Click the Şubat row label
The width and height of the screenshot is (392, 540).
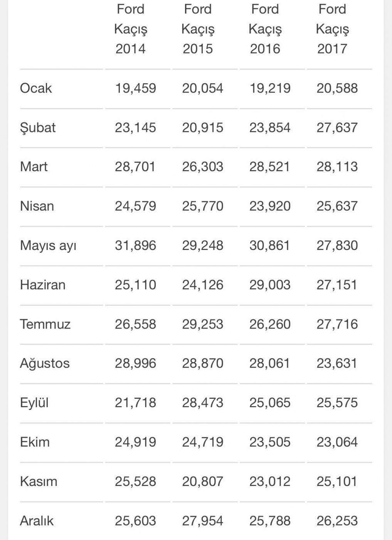(x=38, y=128)
